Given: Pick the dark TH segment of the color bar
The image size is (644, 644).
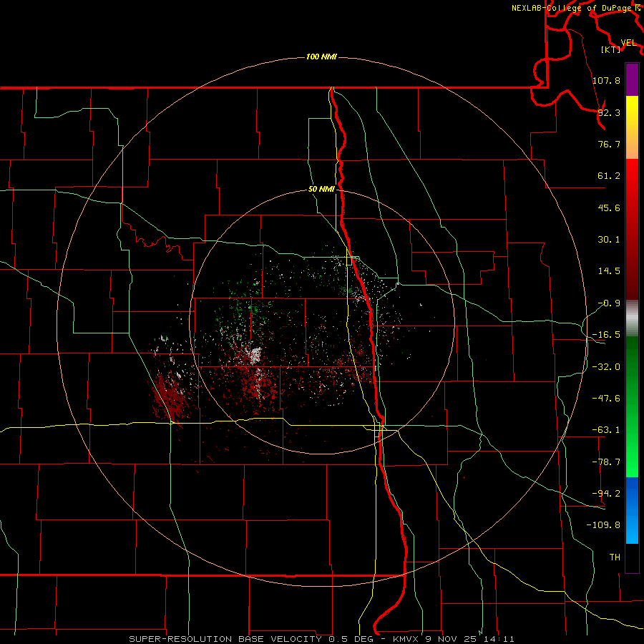Looking at the screenshot, I should coord(632,557).
